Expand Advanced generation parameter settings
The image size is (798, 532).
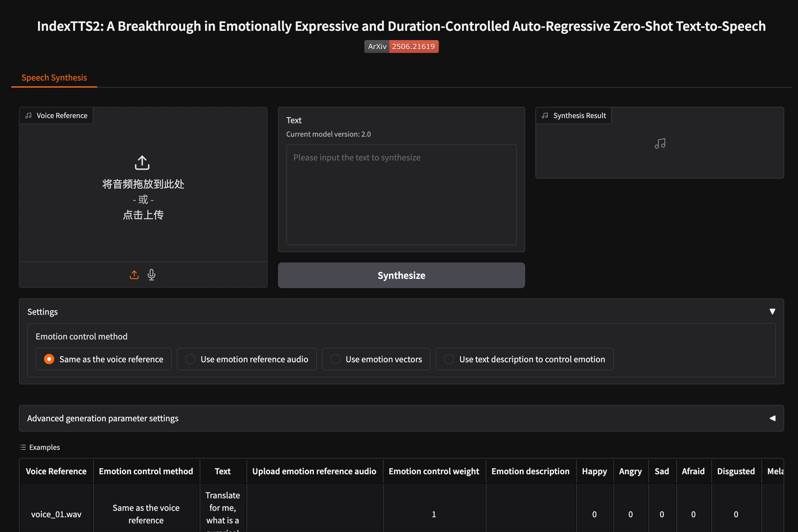(x=772, y=418)
